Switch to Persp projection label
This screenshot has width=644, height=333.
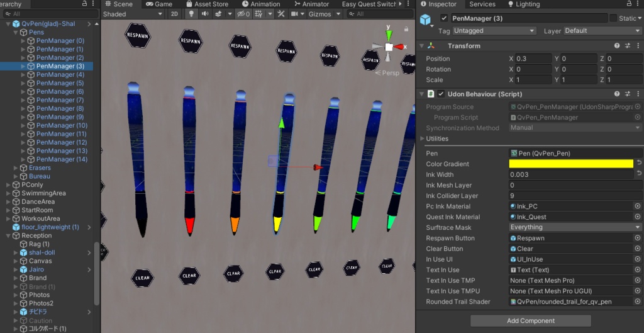click(x=387, y=73)
